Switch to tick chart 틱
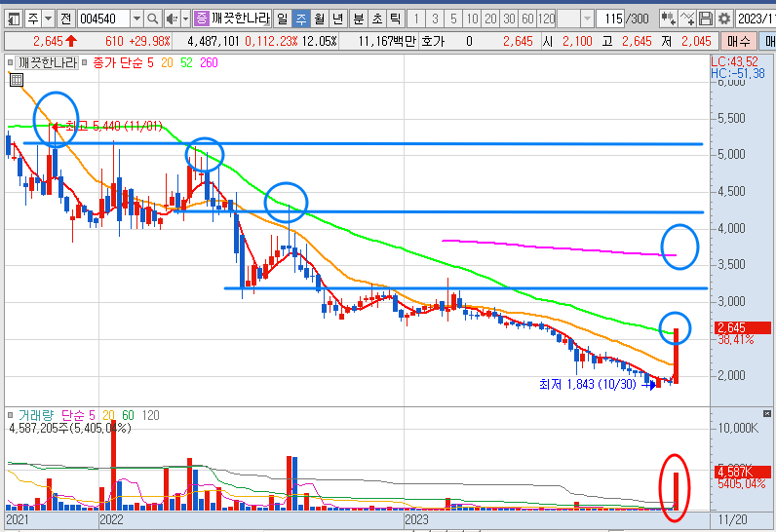Screen dimensions: 776x532 395,19
